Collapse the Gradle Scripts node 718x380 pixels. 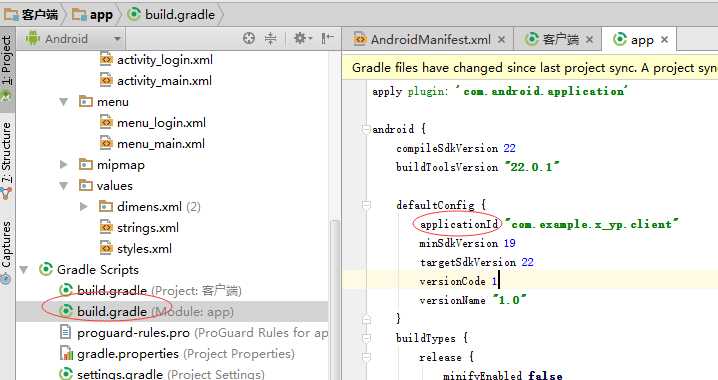coord(23,270)
